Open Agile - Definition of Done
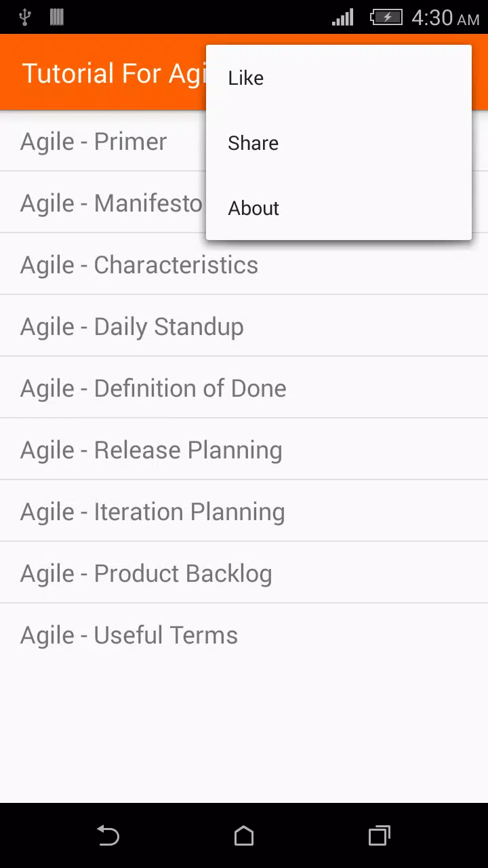Screen dimensions: 488x868 (x=244, y=387)
